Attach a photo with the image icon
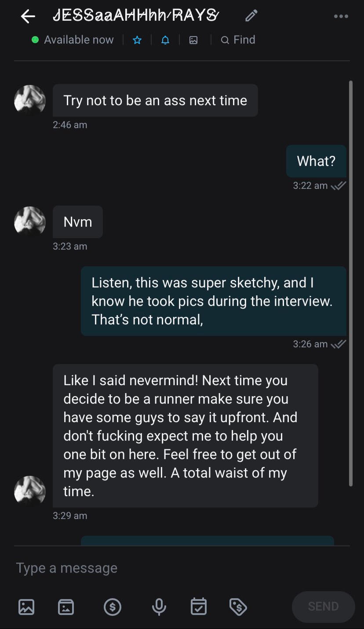The width and height of the screenshot is (364, 629). pyautogui.click(x=26, y=607)
